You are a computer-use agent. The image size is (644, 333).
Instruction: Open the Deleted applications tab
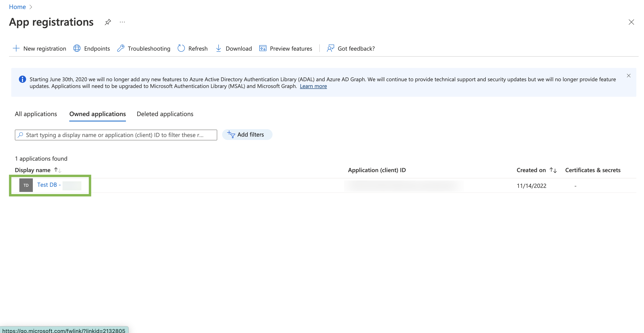(x=165, y=114)
